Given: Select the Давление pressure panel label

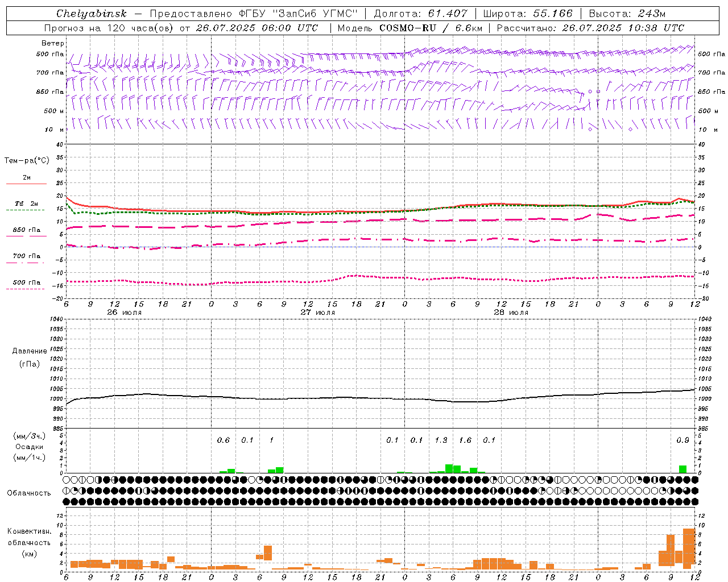Looking at the screenshot, I should click(x=30, y=351).
